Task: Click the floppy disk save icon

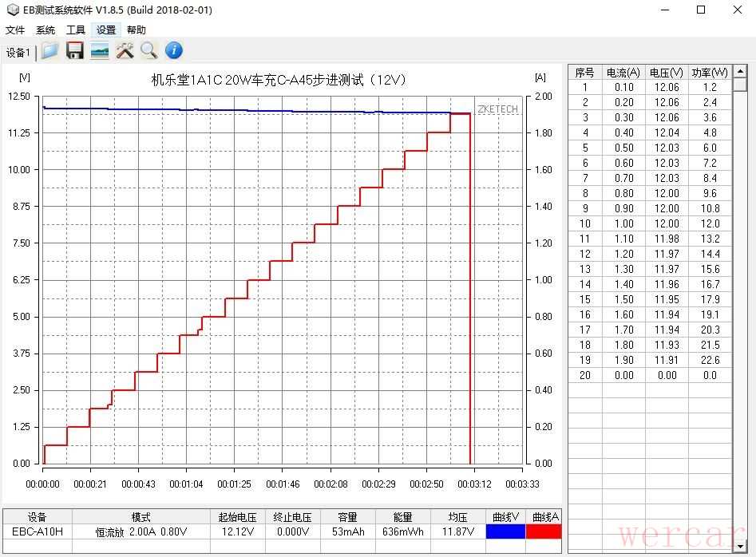Action: [x=75, y=51]
